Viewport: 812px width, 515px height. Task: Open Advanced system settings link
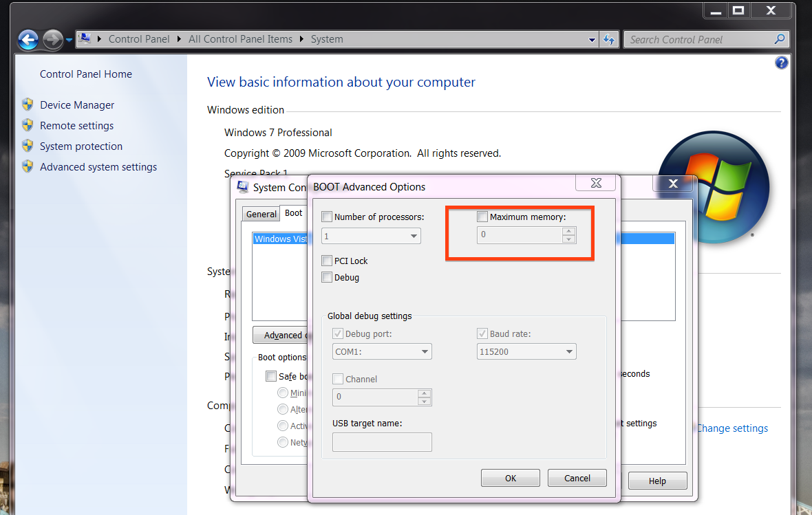98,167
